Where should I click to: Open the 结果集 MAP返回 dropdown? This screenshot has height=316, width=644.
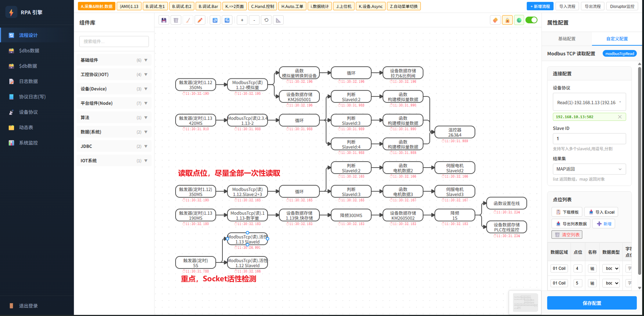[589, 169]
